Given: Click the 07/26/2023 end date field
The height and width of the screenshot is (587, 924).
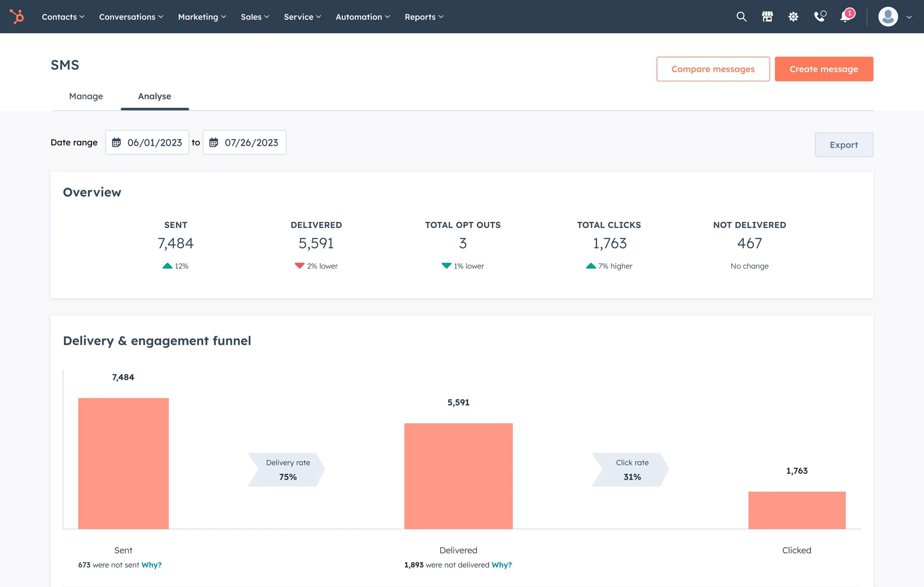Looking at the screenshot, I should pyautogui.click(x=251, y=143).
